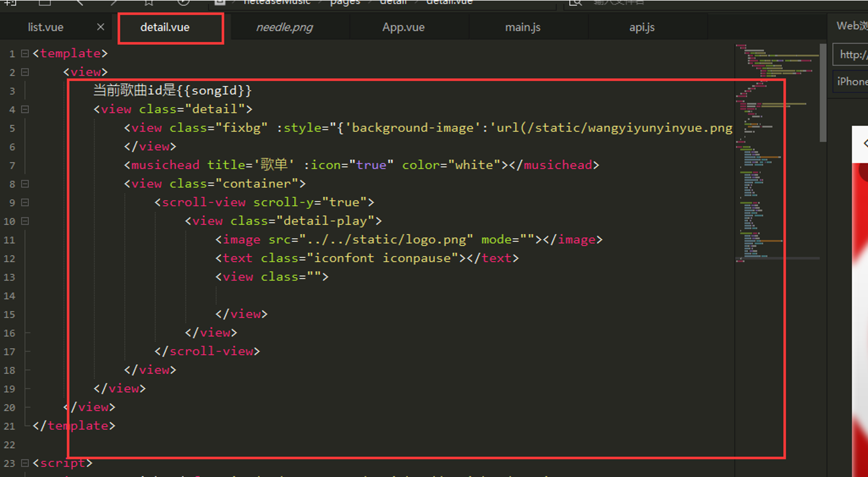This screenshot has width=868, height=477.
Task: Click the empty class="" on line 13
Action: 291,277
